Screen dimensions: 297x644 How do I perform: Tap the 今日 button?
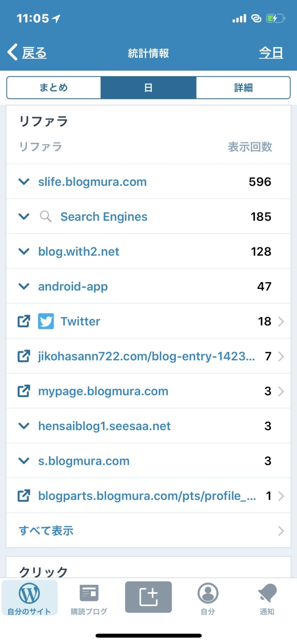tap(271, 53)
